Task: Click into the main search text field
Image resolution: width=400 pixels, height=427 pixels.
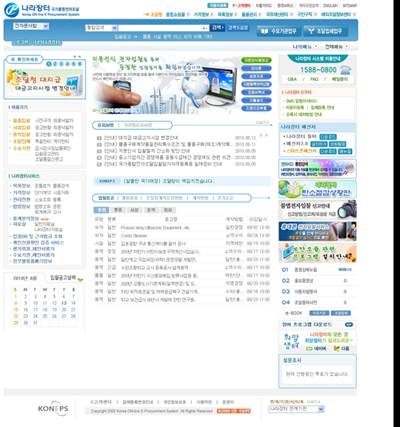Action: [x=163, y=28]
